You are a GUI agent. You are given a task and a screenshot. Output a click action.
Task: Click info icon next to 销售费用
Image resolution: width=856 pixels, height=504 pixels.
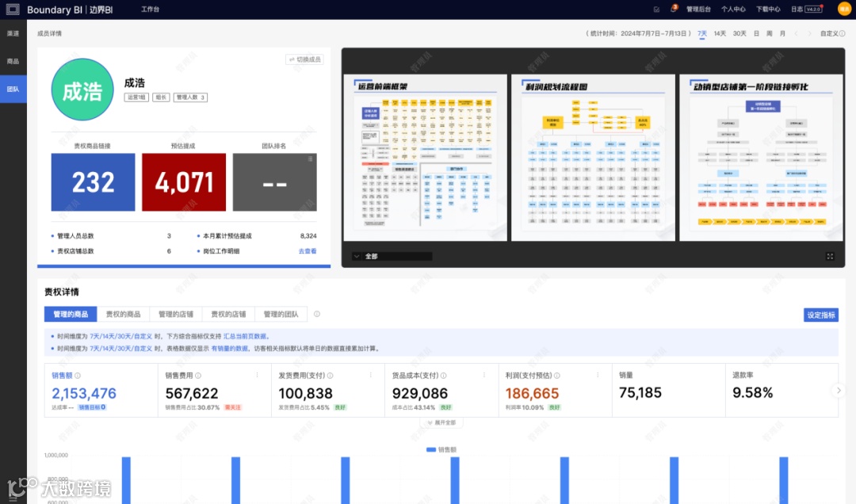point(198,375)
